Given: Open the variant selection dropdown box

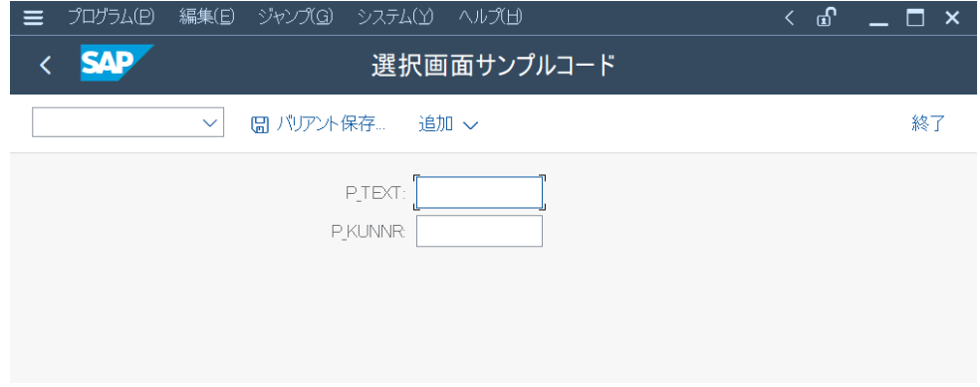Looking at the screenshot, I should pyautogui.click(x=128, y=122).
